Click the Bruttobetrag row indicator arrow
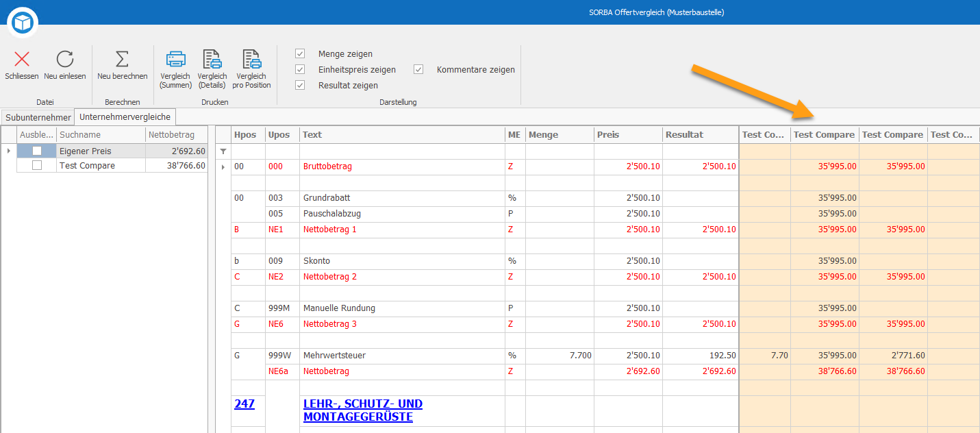The height and width of the screenshot is (433, 980). pos(223,166)
